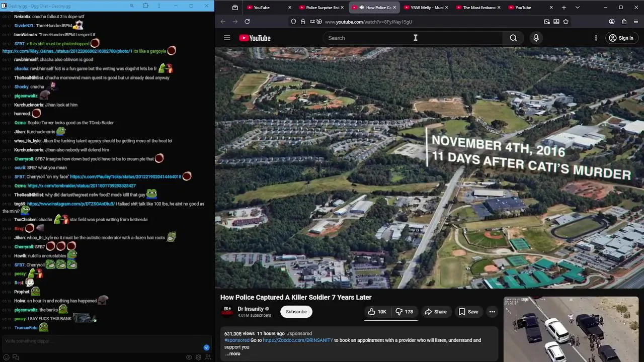Viewport: 644px width, 362px height.
Task: Click the #sponsored hashtag in description
Action: (x=237, y=340)
